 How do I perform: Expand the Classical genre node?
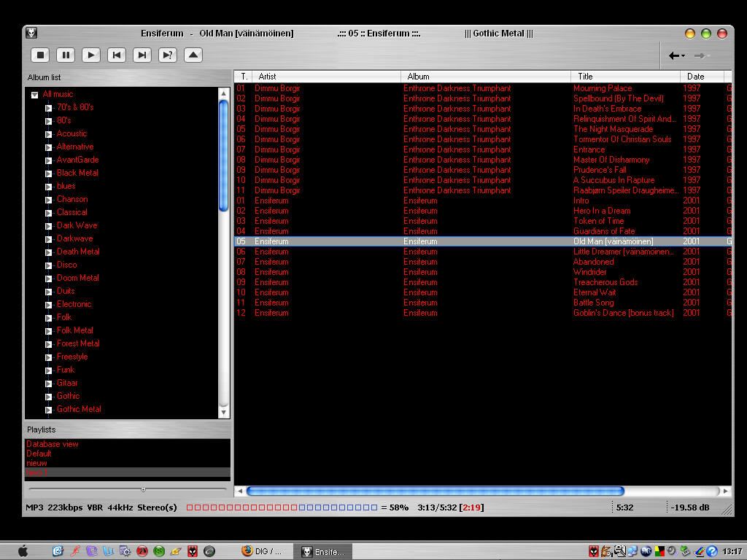coord(49,213)
